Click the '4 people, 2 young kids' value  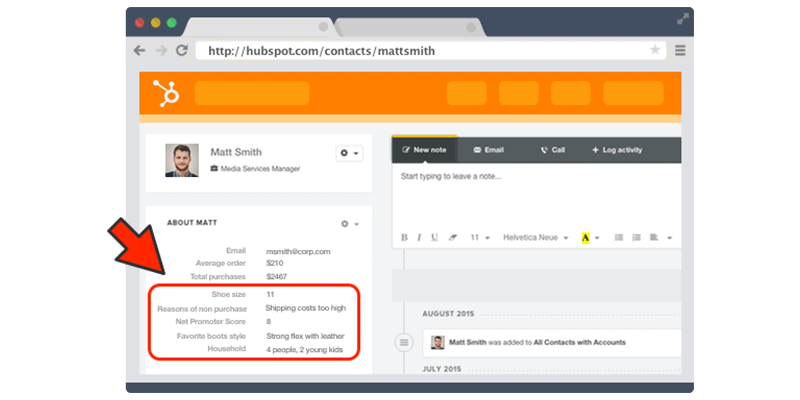305,350
